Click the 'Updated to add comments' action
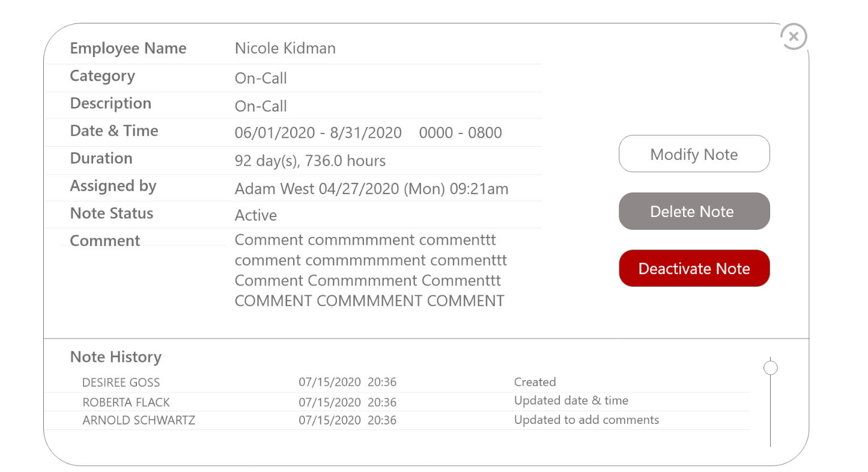The height and width of the screenshot is (472, 868). tap(586, 420)
